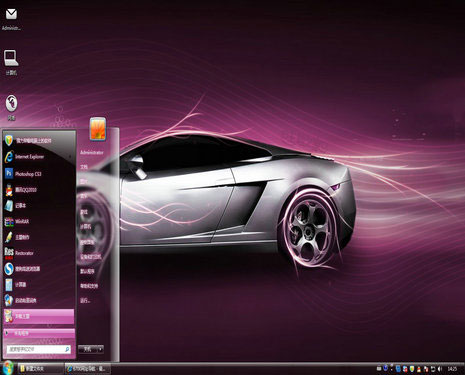Click the Windows Start orb
The height and width of the screenshot is (375, 465).
click(x=7, y=368)
